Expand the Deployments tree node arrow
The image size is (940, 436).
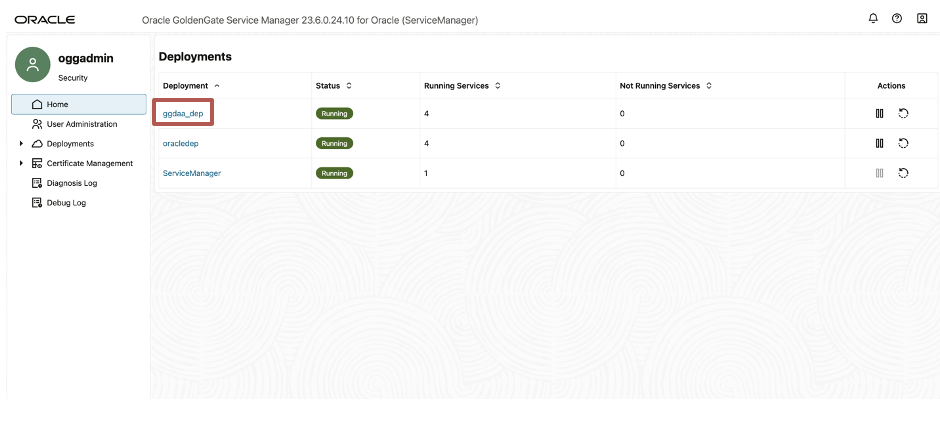[x=21, y=144]
